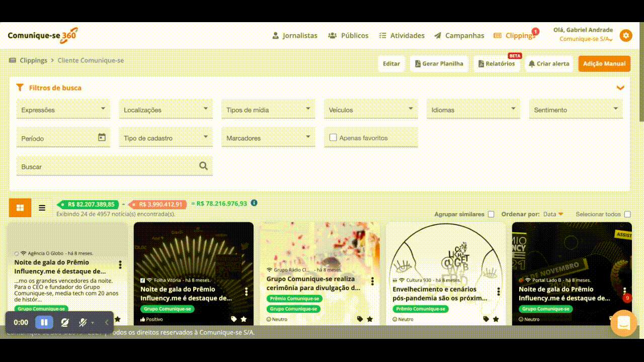Favorite the Folha Vitória card star
The width and height of the screenshot is (644, 362).
point(244,319)
